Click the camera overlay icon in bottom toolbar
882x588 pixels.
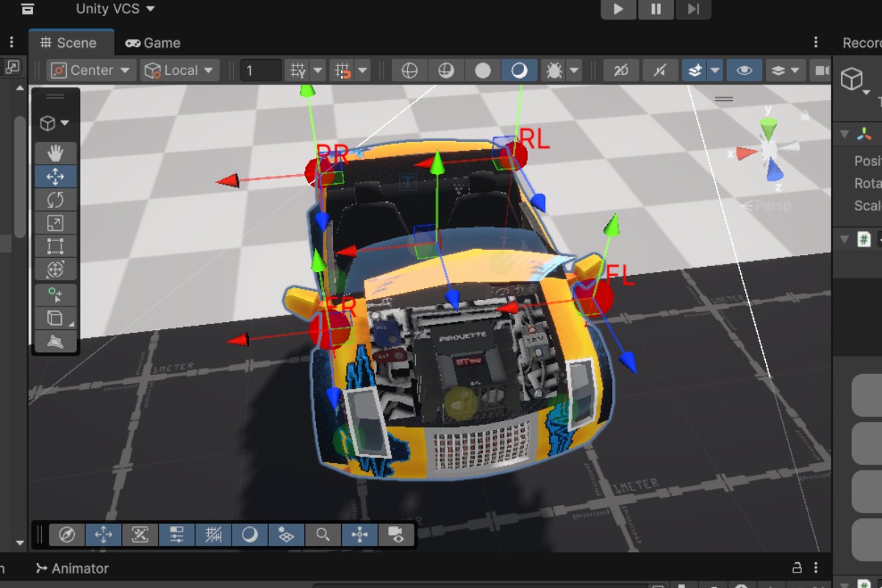pyautogui.click(x=396, y=534)
